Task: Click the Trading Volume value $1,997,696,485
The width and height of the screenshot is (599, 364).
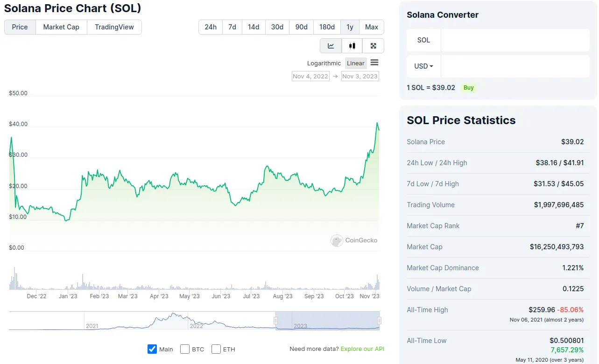Action: tap(559, 205)
